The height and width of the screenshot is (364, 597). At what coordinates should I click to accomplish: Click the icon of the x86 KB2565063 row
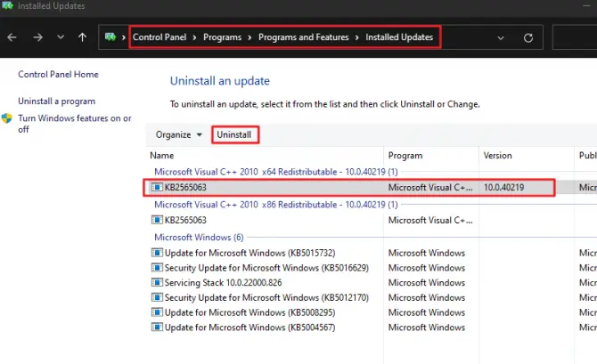point(157,220)
